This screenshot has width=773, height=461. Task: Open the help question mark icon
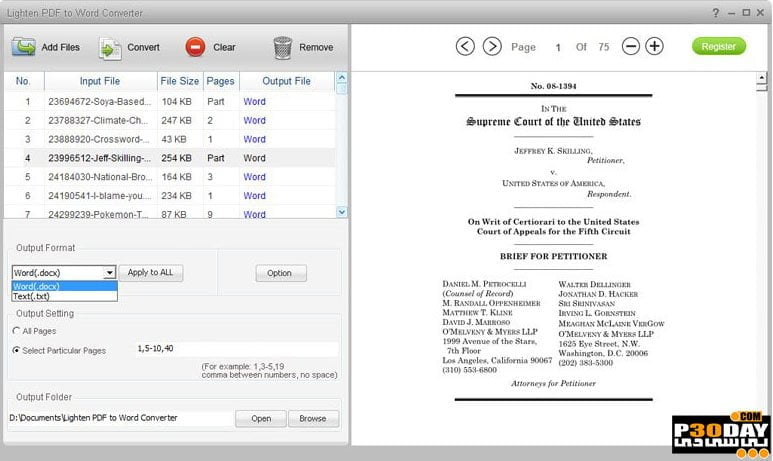coord(716,13)
